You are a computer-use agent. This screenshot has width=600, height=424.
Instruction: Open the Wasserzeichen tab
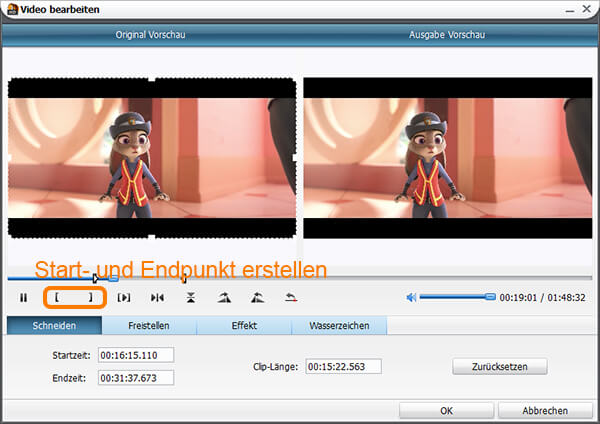[339, 326]
